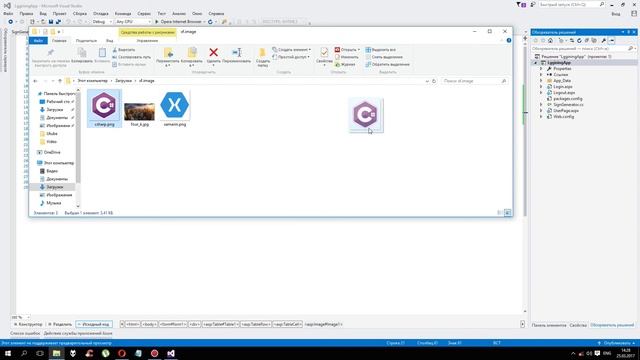The width and height of the screenshot is (640, 360).
Task: Go up one folder level arrow
Action: click(x=60, y=81)
